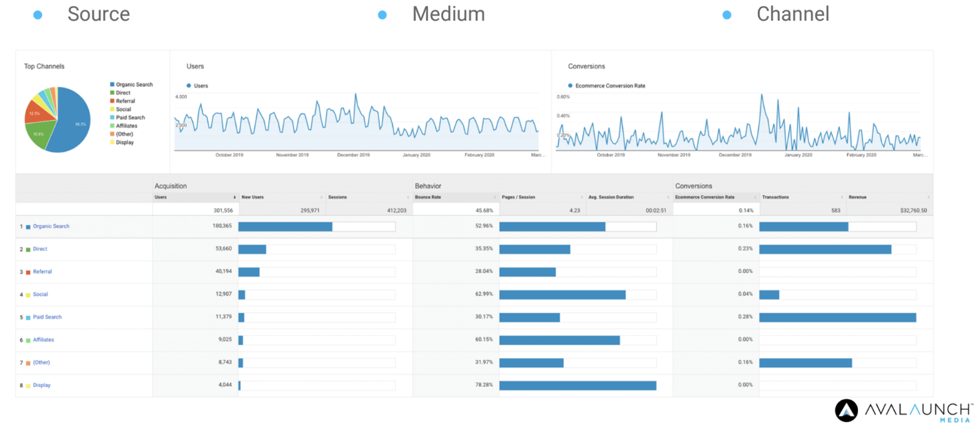Click the red swatch beside Referral row
The height and width of the screenshot is (429, 980).
28,272
